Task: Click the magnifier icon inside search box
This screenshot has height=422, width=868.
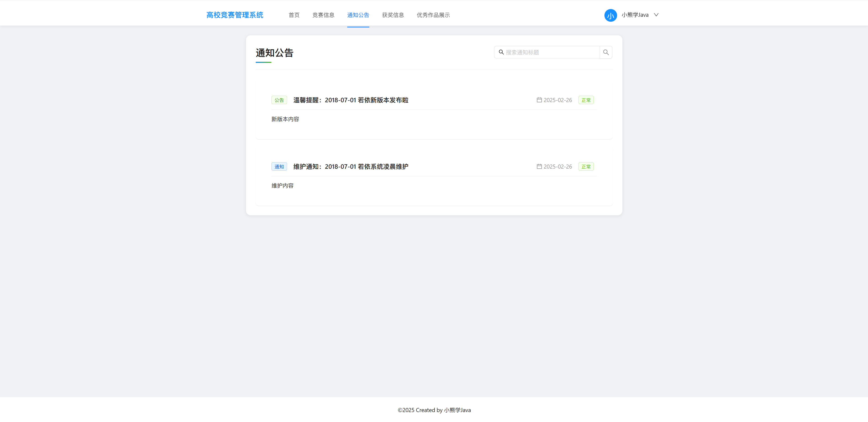Action: pos(501,52)
